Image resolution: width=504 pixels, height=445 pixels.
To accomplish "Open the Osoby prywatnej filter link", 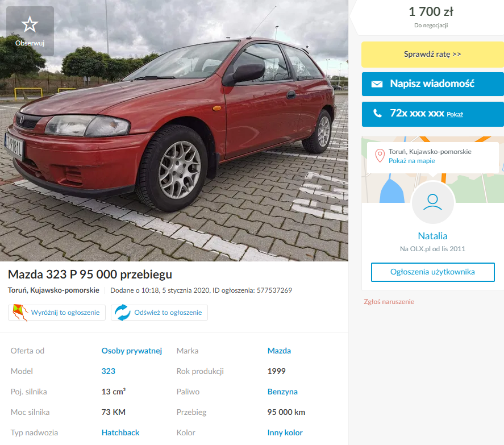I will [132, 351].
